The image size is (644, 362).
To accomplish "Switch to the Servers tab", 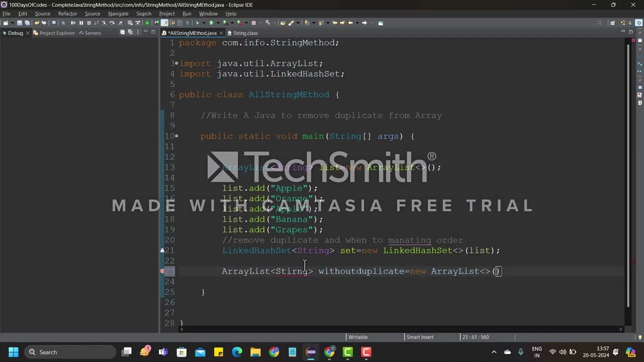I will (90, 33).
